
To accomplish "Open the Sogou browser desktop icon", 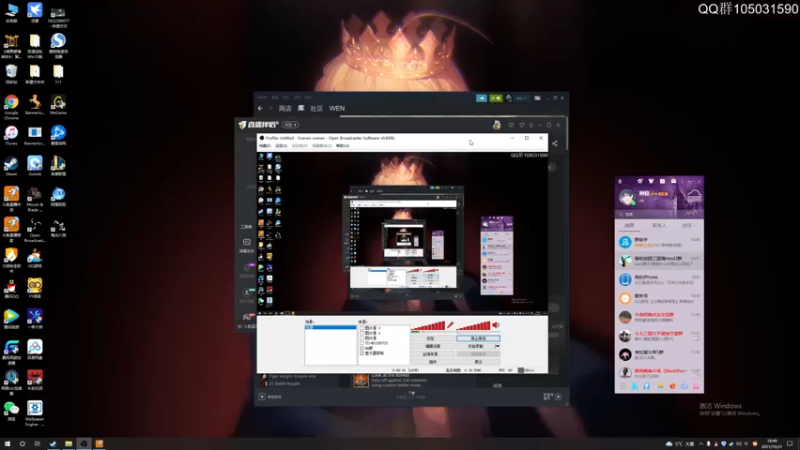I will pos(58,45).
